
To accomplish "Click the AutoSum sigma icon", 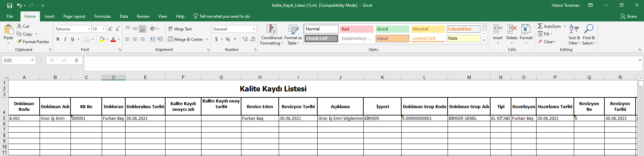I will 540,26.
